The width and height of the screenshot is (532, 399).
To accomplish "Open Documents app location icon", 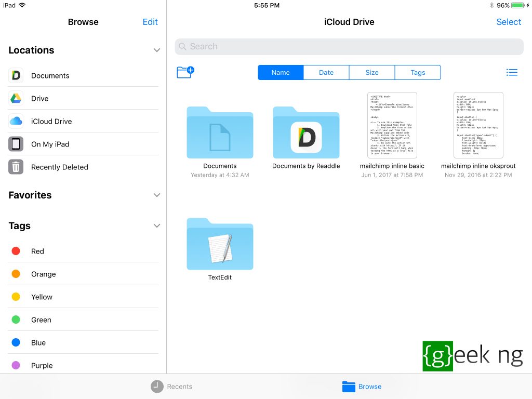I will [16, 75].
